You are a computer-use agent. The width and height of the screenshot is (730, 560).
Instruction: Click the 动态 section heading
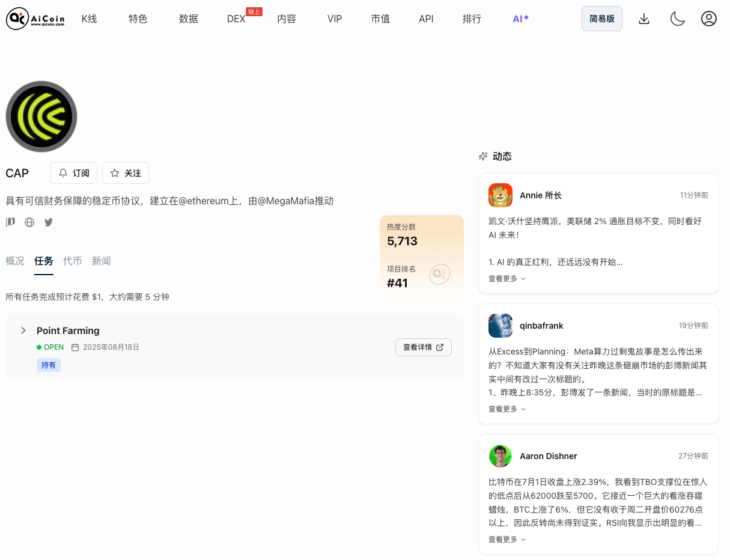(x=502, y=156)
